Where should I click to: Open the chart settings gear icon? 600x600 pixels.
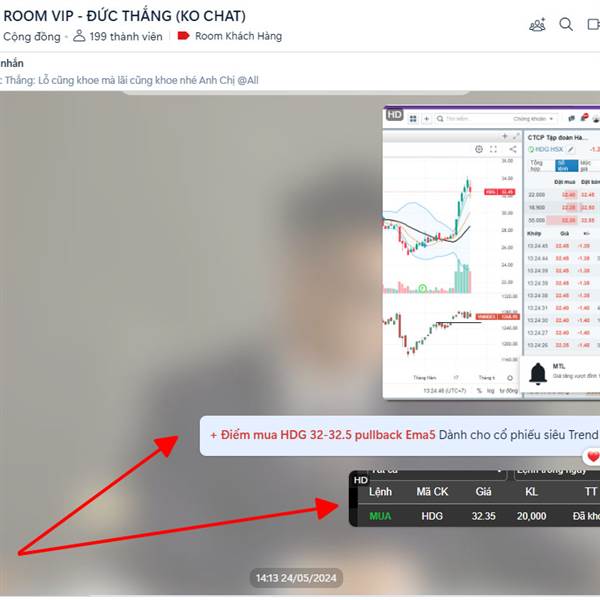(479, 149)
